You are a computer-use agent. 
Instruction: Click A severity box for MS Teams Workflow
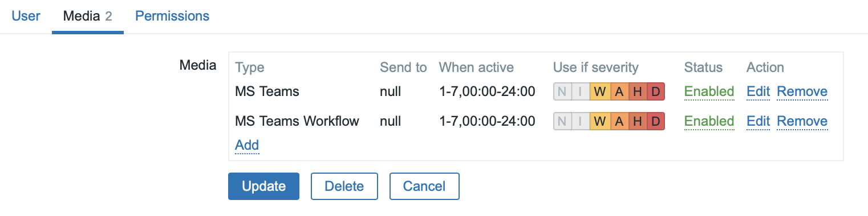click(618, 121)
